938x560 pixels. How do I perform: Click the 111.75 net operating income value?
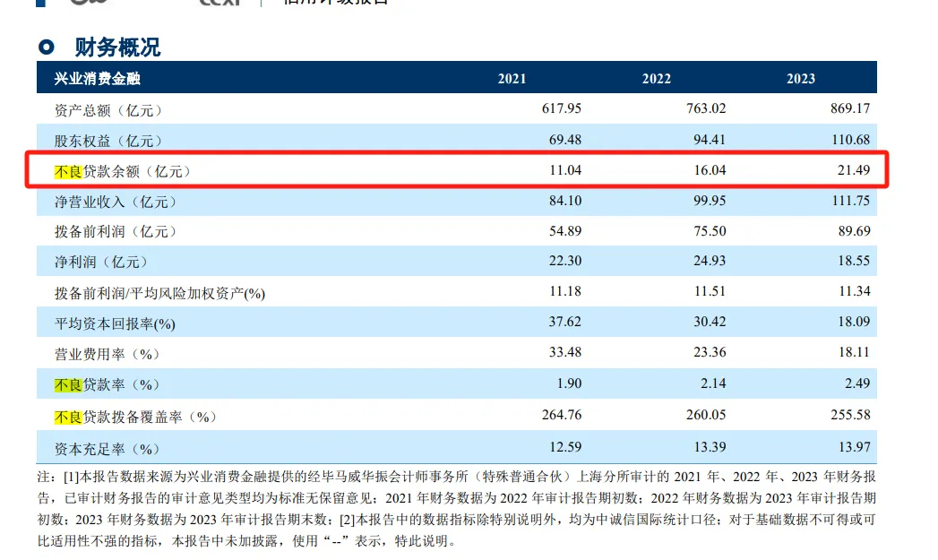pos(851,201)
